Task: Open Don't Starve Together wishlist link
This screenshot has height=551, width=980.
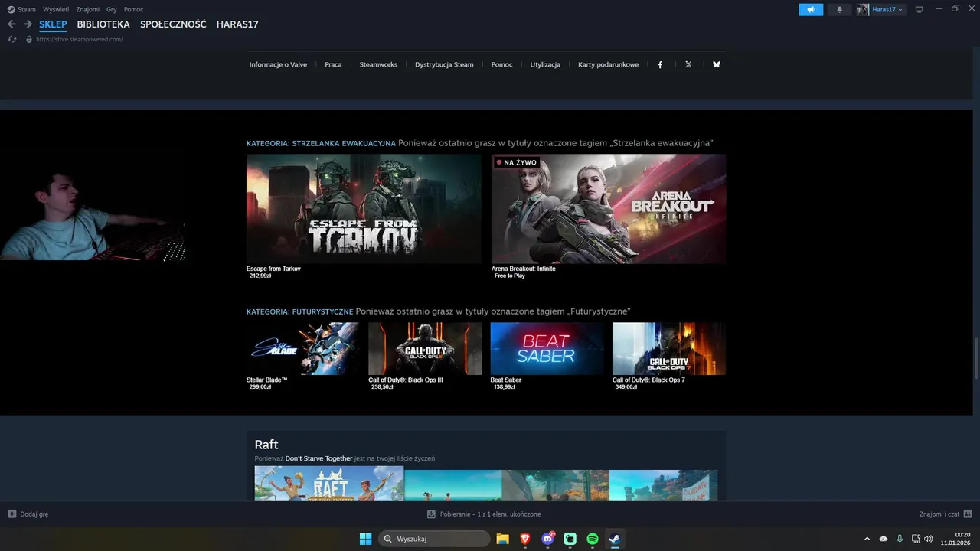Action: (x=319, y=458)
